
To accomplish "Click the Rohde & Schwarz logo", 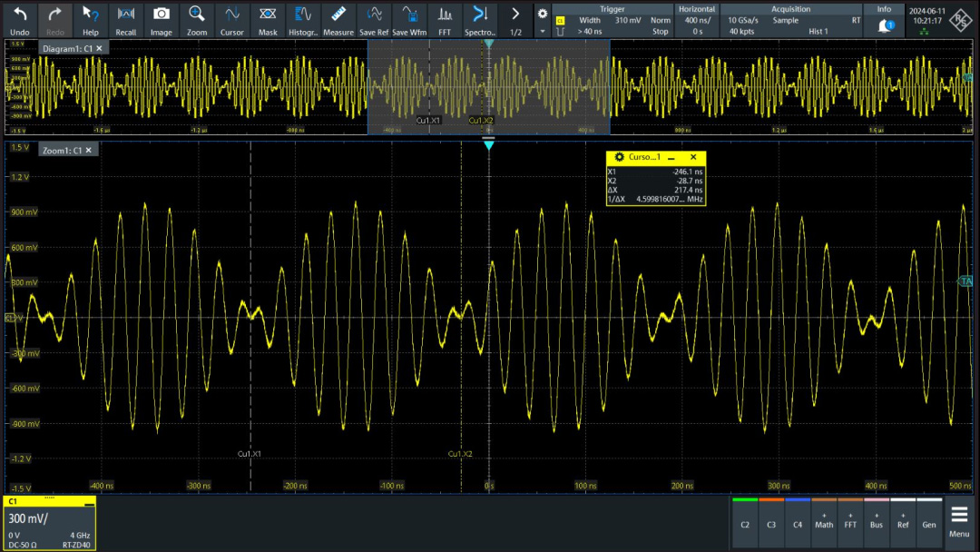I will pos(961,20).
